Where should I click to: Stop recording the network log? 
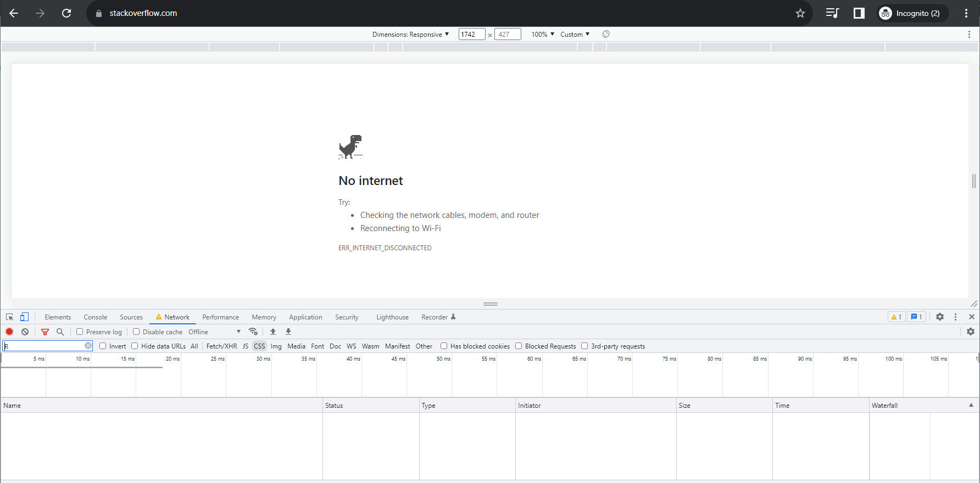point(9,332)
